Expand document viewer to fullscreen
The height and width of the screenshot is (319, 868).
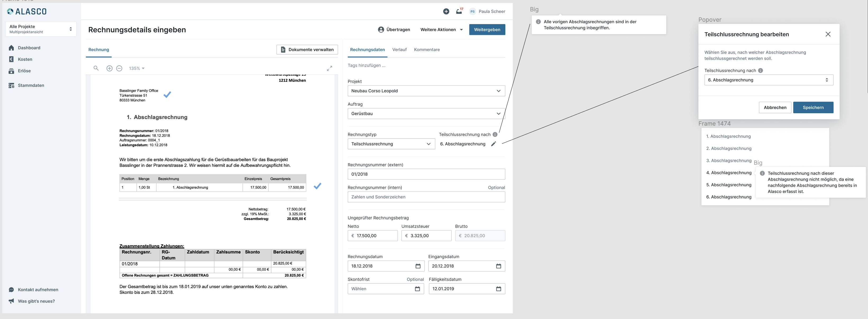329,69
